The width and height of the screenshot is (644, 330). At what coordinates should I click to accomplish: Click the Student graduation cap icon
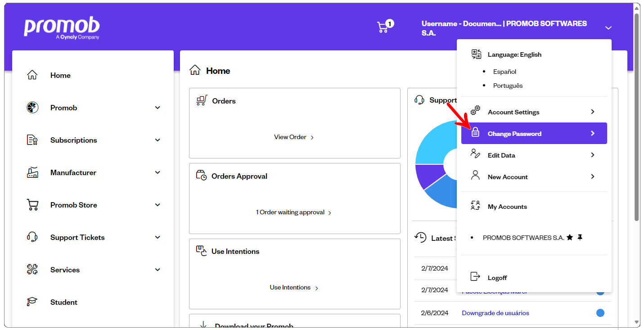(32, 302)
